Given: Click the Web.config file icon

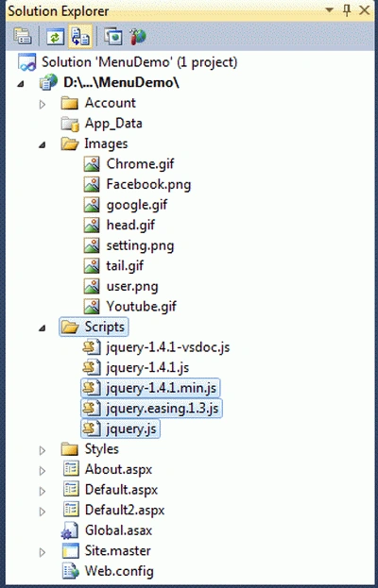Looking at the screenshot, I should tap(71, 571).
